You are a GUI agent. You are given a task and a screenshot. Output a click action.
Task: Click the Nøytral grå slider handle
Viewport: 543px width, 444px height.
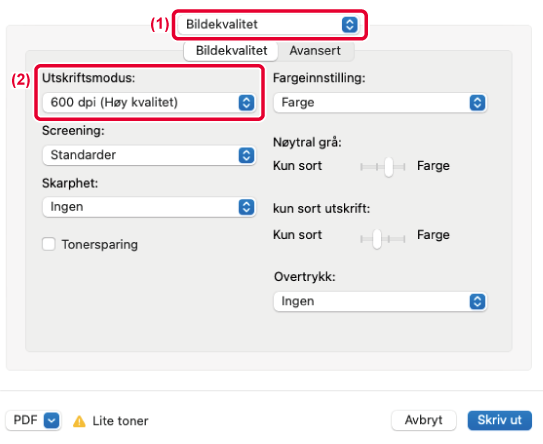point(389,167)
